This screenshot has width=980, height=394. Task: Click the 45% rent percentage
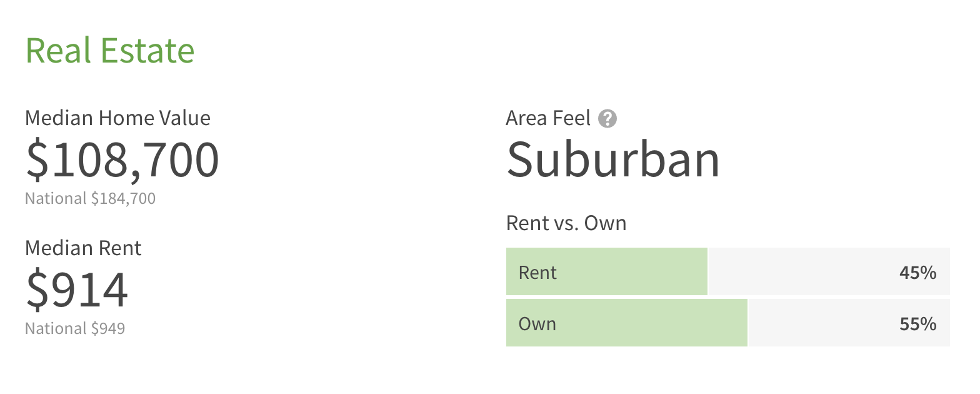pyautogui.click(x=917, y=273)
